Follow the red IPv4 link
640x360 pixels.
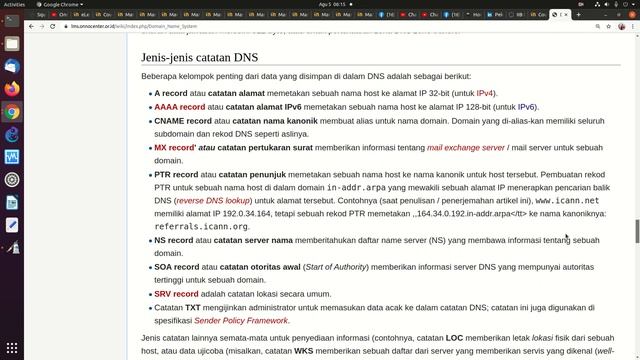(484, 93)
